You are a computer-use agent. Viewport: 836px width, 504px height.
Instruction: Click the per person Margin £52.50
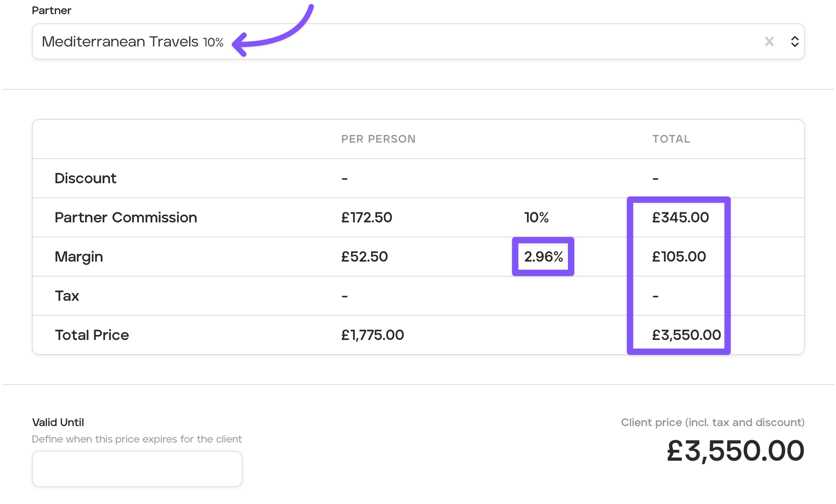pyautogui.click(x=364, y=257)
